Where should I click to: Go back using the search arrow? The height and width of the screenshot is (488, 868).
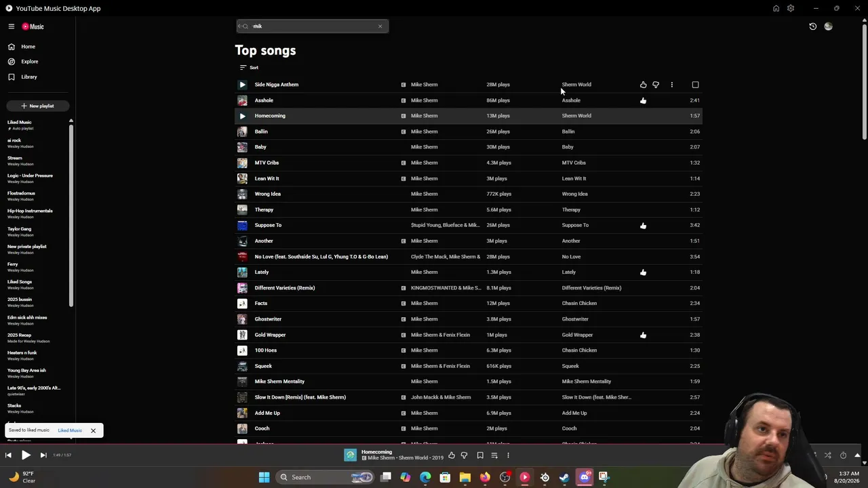pyautogui.click(x=242, y=26)
